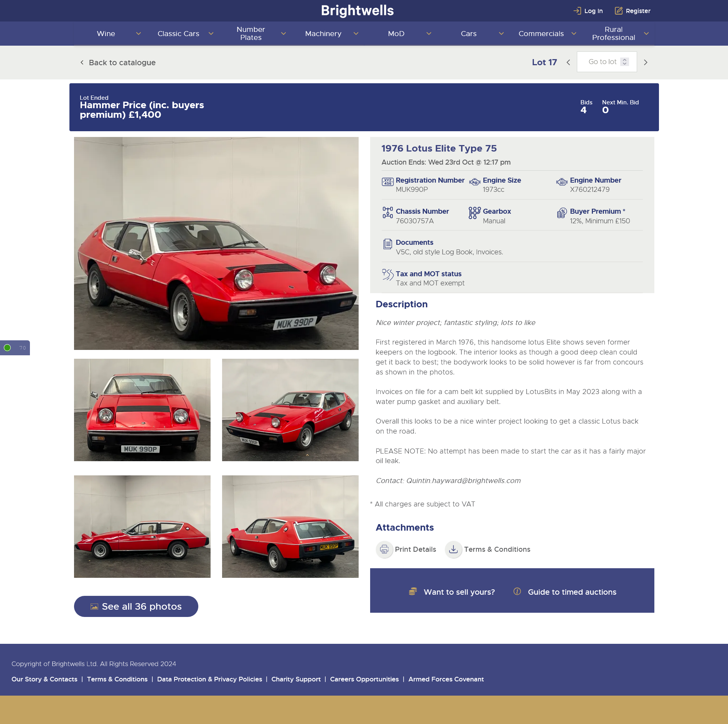Click the Tax and MOT road icon
Viewport: 728px width, 724px height.
click(388, 275)
